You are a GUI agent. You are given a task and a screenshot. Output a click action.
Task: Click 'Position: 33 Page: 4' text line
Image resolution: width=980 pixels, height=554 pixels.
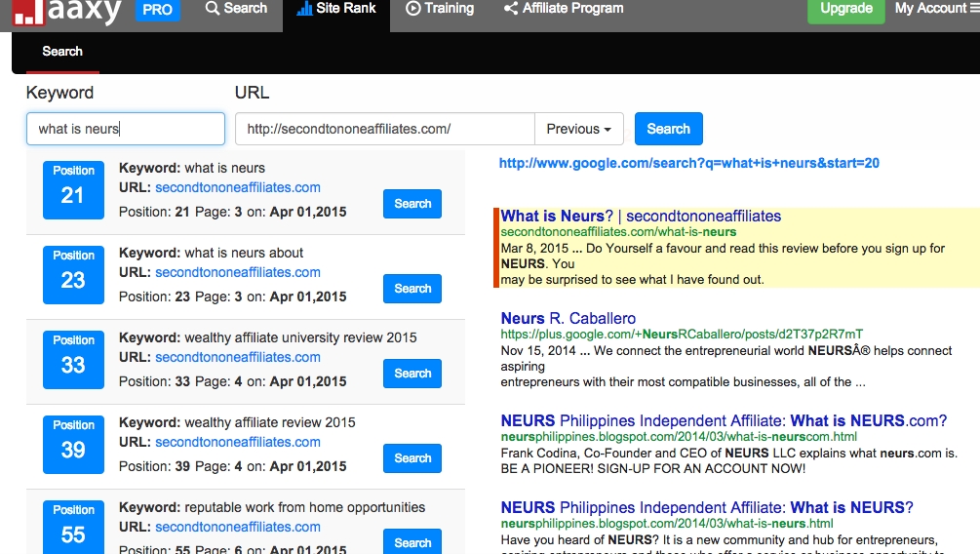[232, 381]
